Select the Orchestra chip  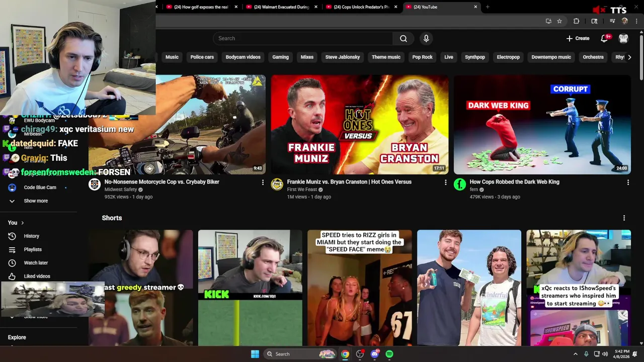pos(593,57)
